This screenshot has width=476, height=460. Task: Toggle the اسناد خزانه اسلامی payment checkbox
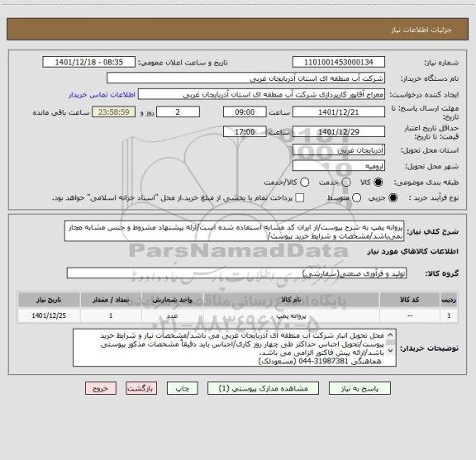point(300,198)
